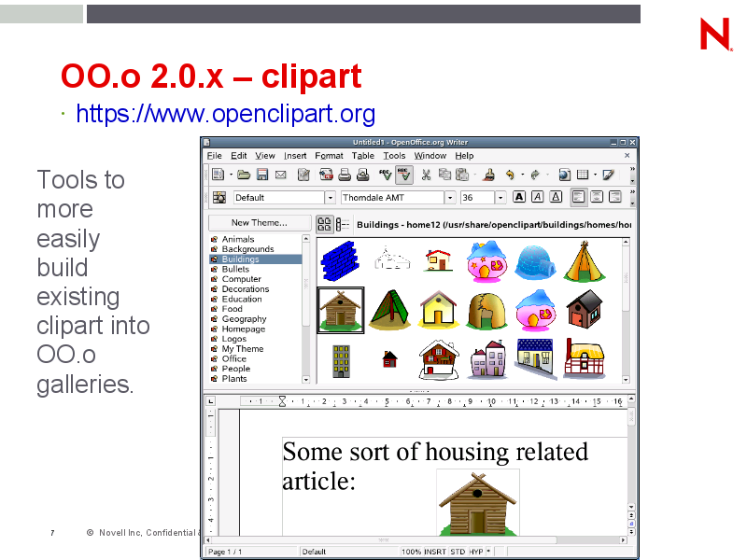Image resolution: width=747 pixels, height=560 pixels.
Task: Toggle INSRT mode in the status bar
Action: [x=435, y=552]
